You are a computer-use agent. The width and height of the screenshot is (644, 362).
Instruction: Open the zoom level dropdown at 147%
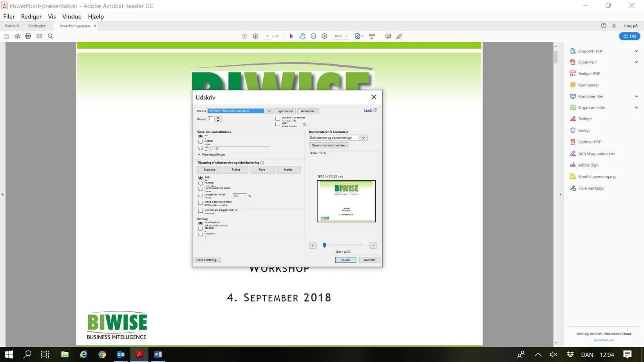coord(347,36)
